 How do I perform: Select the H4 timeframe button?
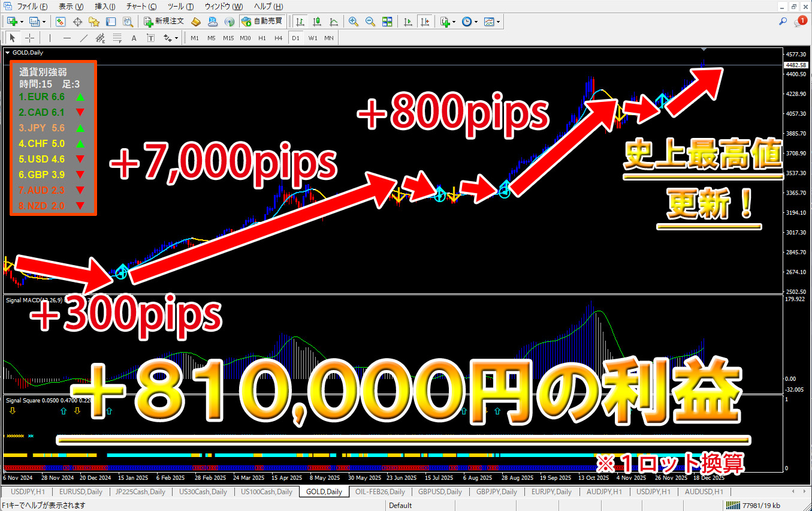[x=278, y=38]
